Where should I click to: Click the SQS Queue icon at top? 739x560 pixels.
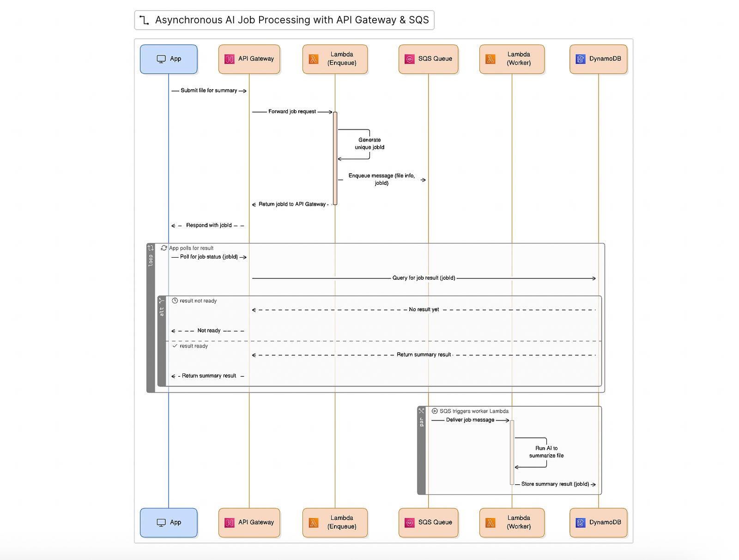click(410, 59)
